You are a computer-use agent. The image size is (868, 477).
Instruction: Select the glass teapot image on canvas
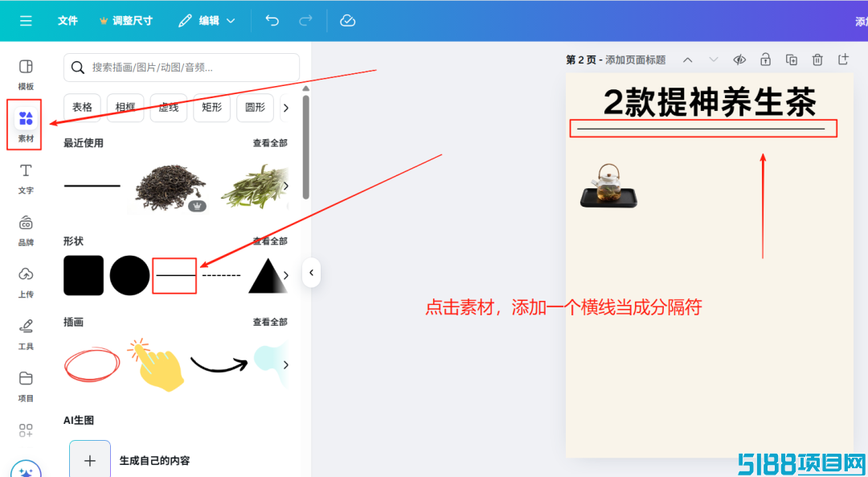(609, 186)
